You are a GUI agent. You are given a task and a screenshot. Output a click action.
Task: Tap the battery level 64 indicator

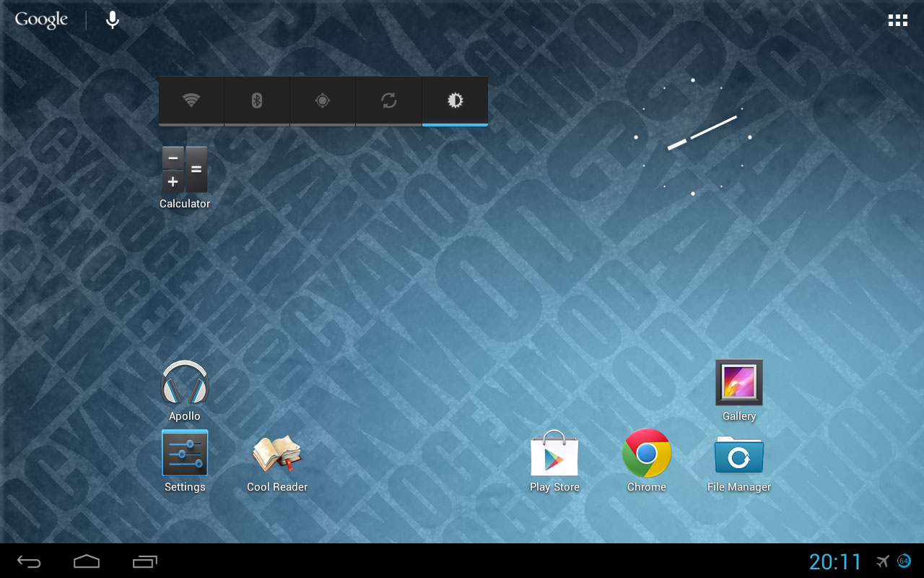tap(904, 561)
